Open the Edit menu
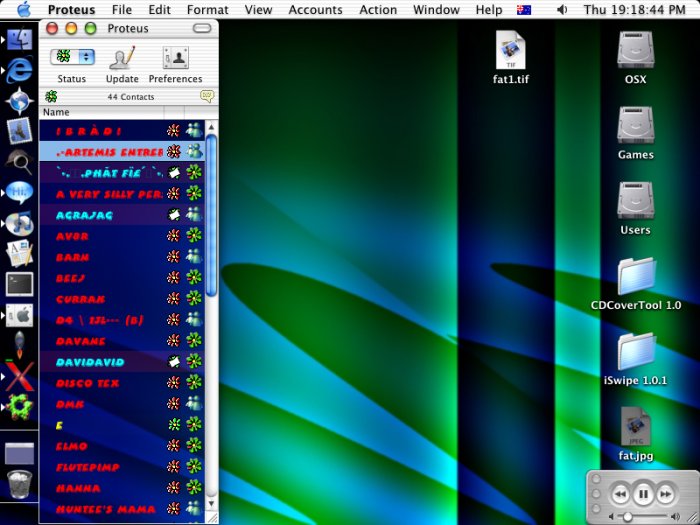This screenshot has width=700, height=525. (160, 9)
